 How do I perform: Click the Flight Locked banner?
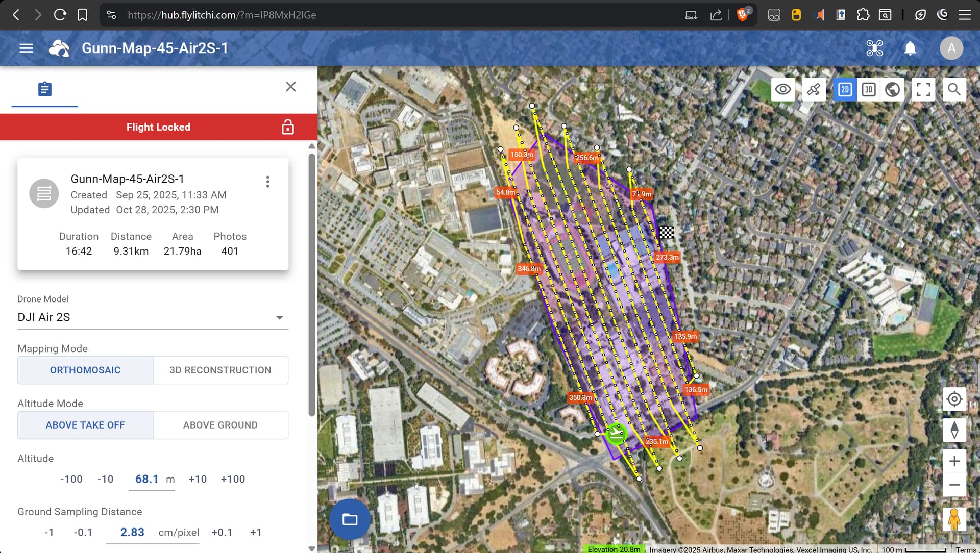(158, 127)
